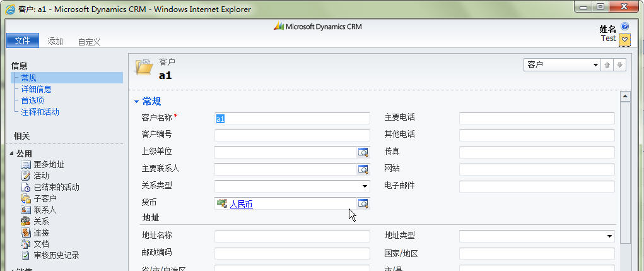This screenshot has height=271, width=644.
Task: Collapse the 公用 group in sidebar
Action: (x=11, y=154)
